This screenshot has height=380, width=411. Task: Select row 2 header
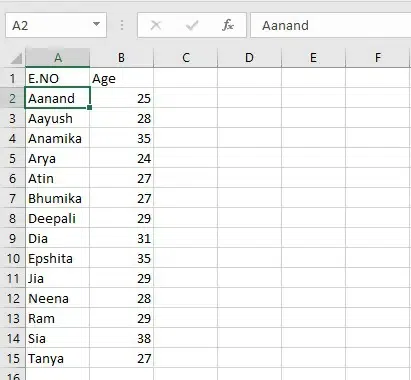click(13, 98)
